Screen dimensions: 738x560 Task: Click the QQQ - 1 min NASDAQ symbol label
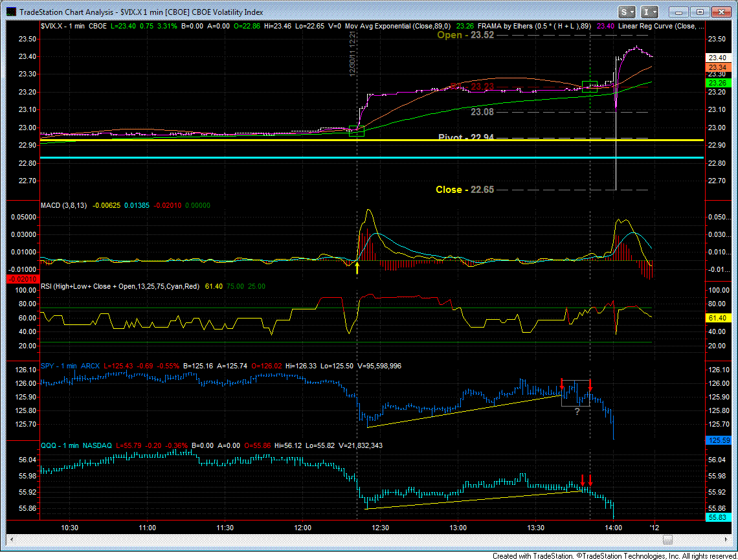76,445
